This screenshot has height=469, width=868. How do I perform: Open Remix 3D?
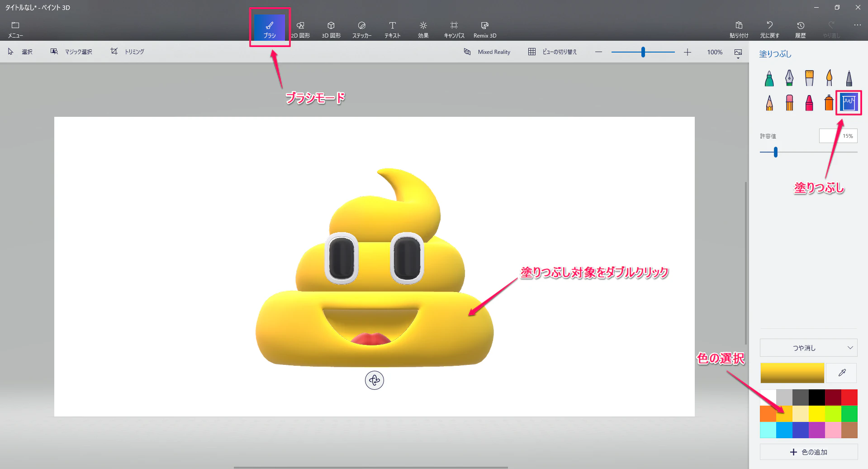[485, 29]
